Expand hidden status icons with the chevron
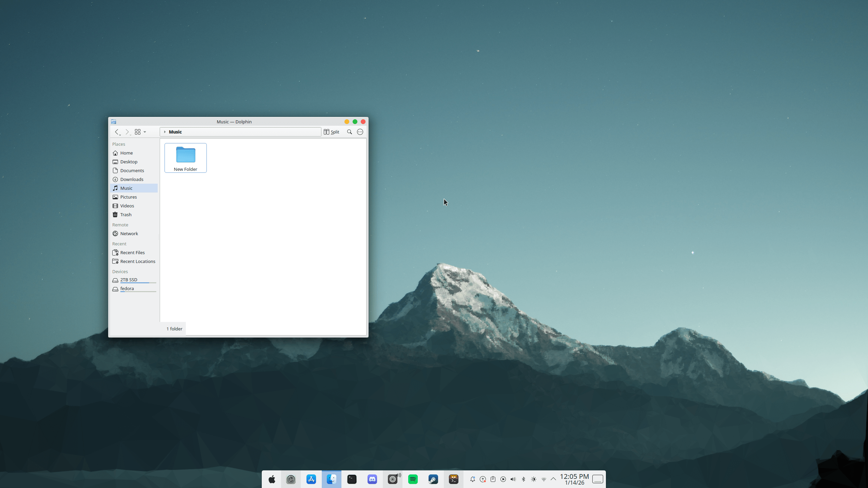 pos(553,479)
